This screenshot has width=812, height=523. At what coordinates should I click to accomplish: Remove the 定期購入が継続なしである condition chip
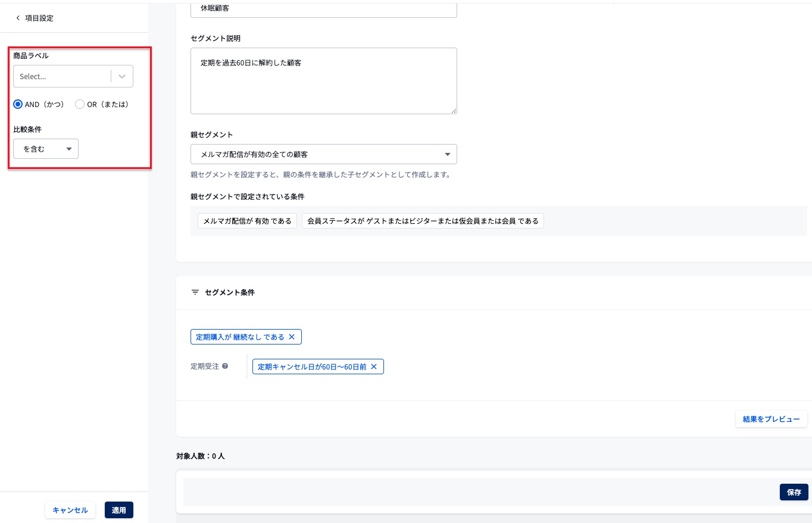pos(292,337)
